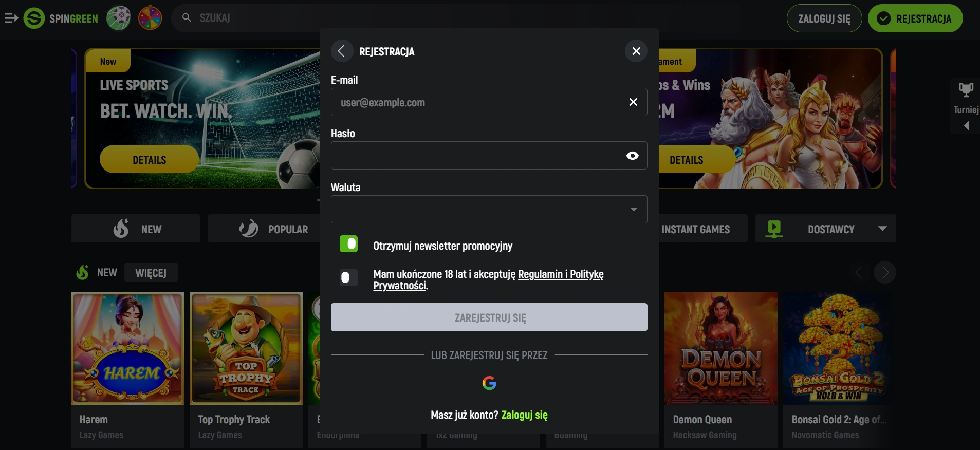The width and height of the screenshot is (980, 450).
Task: Open the colorful fortune wheel icon
Action: click(150, 18)
